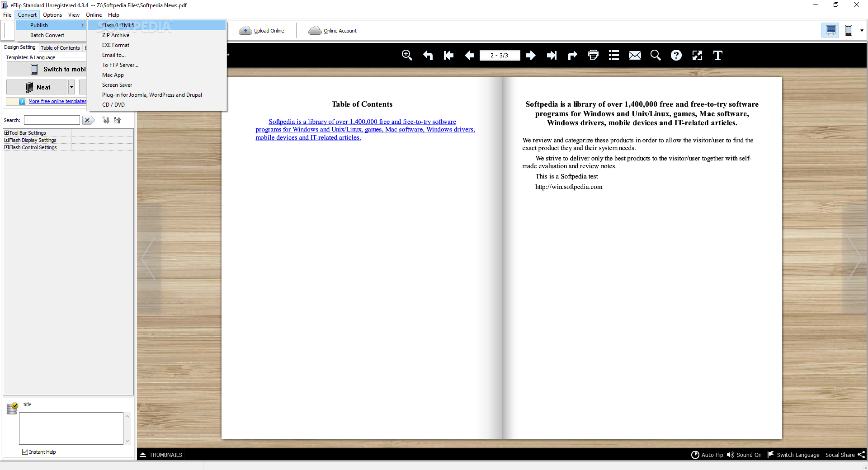Viewport: 868px width, 470px height.
Task: Toggle the Auto Flip clock icon
Action: click(x=695, y=455)
